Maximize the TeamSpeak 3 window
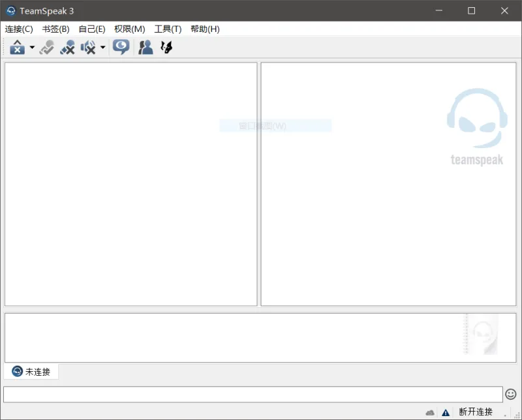522x420 pixels. [471, 10]
